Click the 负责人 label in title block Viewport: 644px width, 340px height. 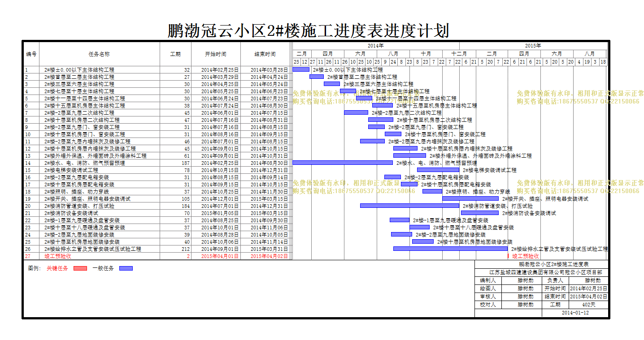[555, 280]
